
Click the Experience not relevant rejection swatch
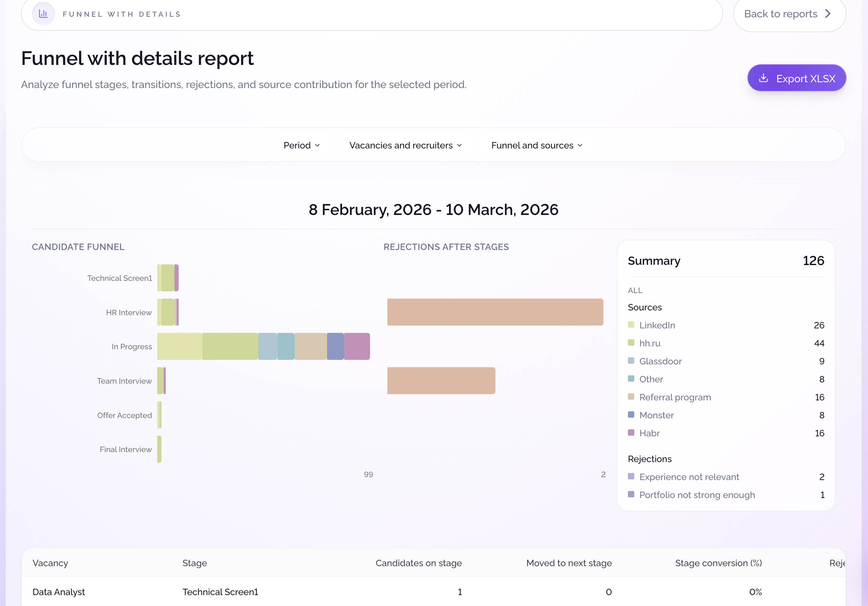(631, 476)
